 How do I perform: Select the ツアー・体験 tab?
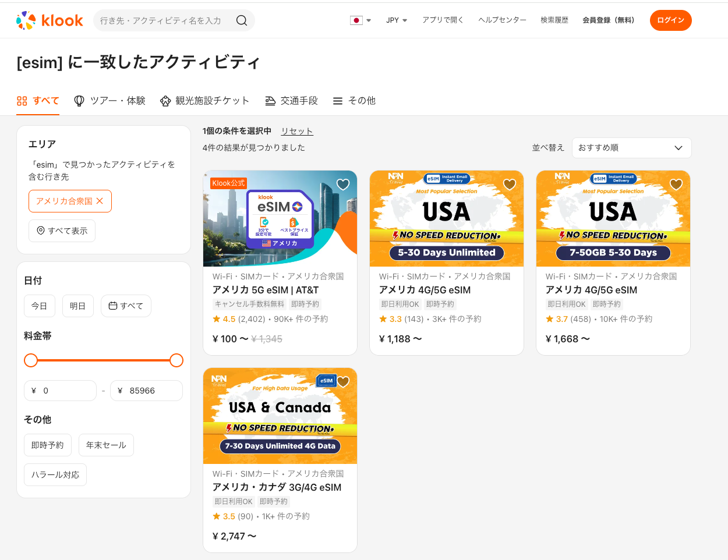[109, 101]
